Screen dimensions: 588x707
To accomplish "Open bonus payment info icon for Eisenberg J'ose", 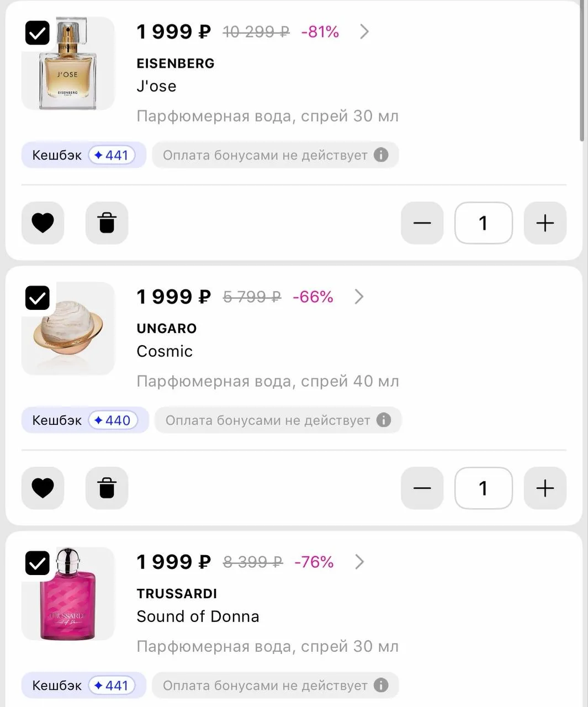I will pyautogui.click(x=381, y=155).
